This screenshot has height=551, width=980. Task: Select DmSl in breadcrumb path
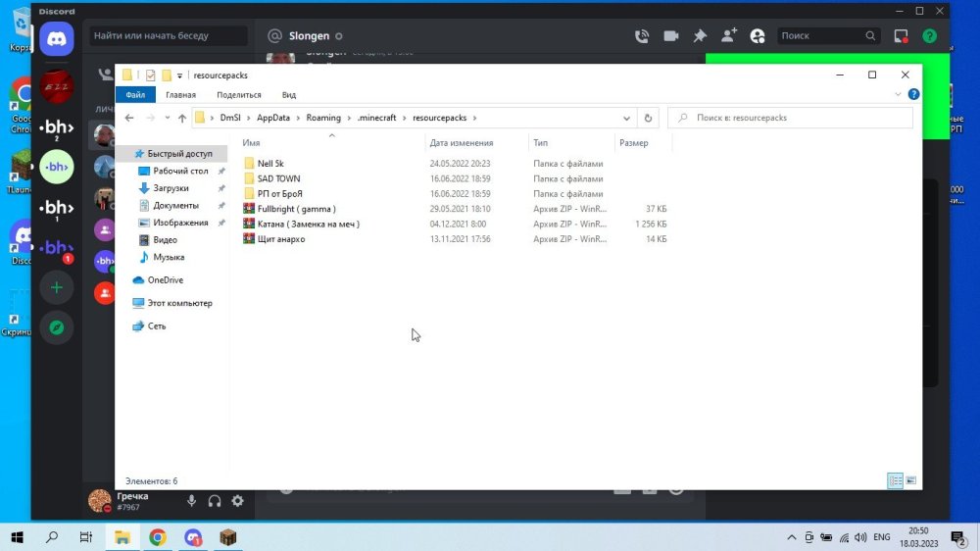click(x=230, y=118)
